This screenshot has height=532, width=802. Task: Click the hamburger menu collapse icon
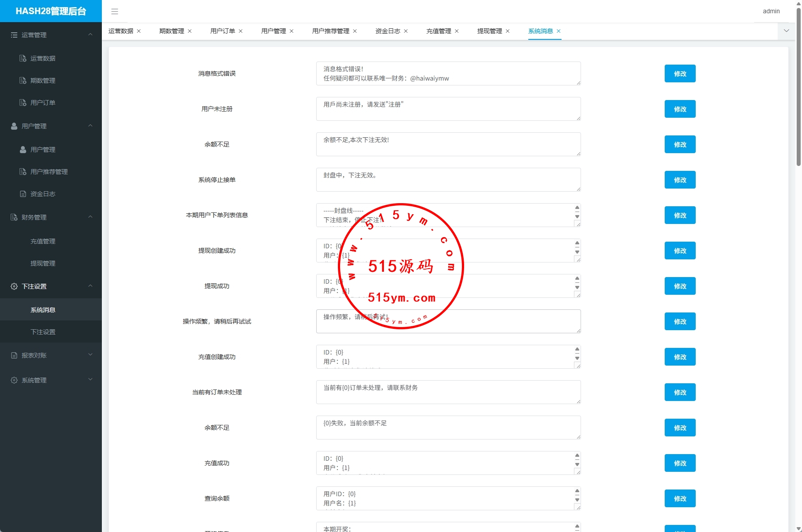click(x=115, y=12)
